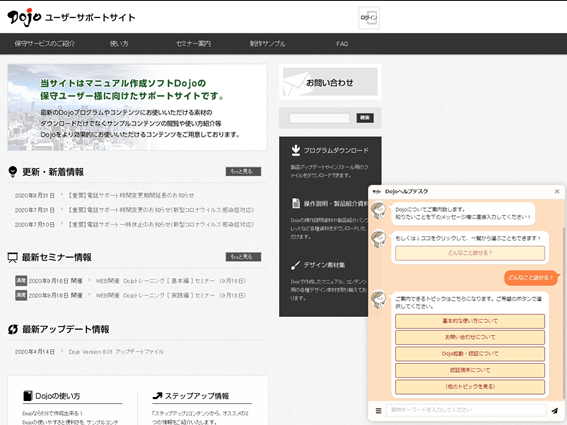The height and width of the screenshot is (425, 567).
Task: Choose 認証端末について topic
Action: [470, 370]
